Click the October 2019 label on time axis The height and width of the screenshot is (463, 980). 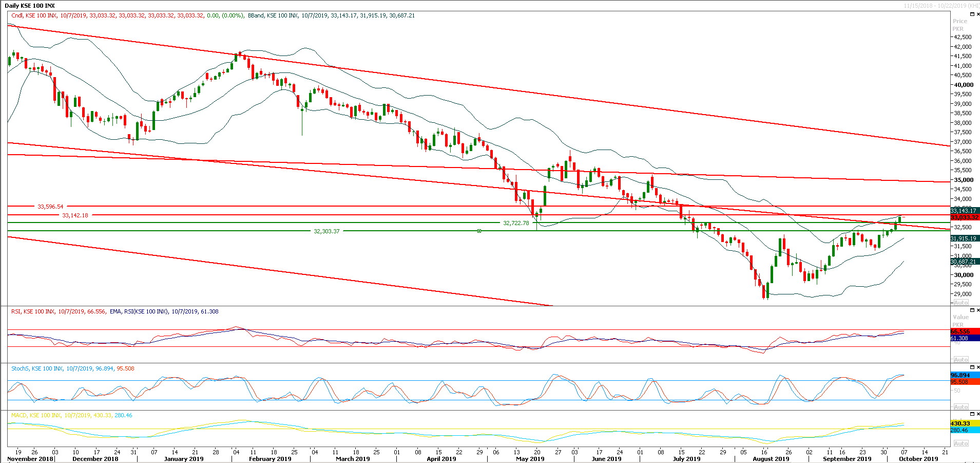(x=918, y=459)
